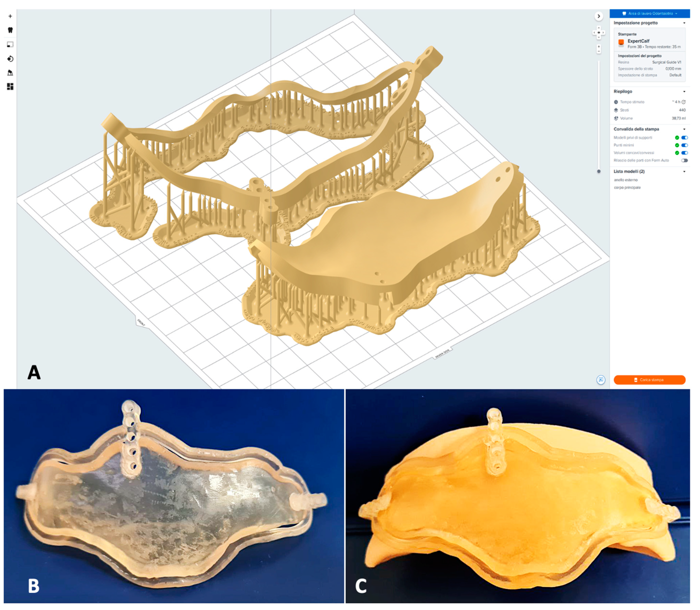Open the dental tooth tool
This screenshot has width=700, height=610.
click(10, 30)
